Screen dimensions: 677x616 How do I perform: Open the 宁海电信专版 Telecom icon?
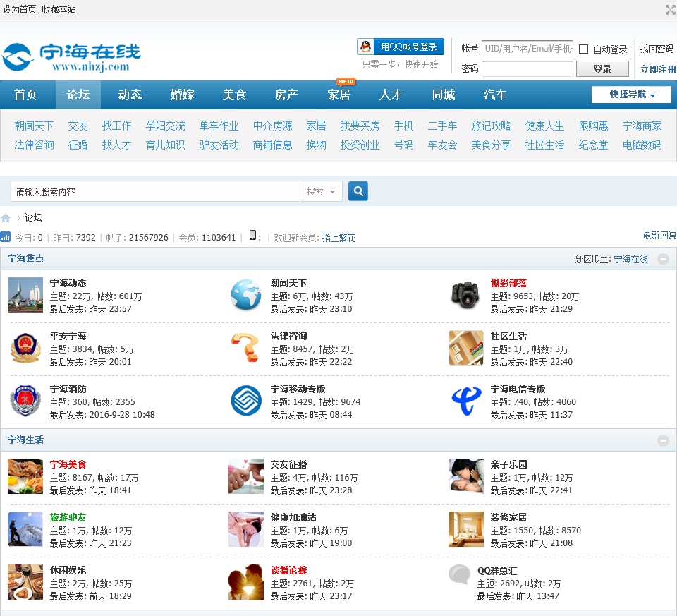tap(466, 401)
